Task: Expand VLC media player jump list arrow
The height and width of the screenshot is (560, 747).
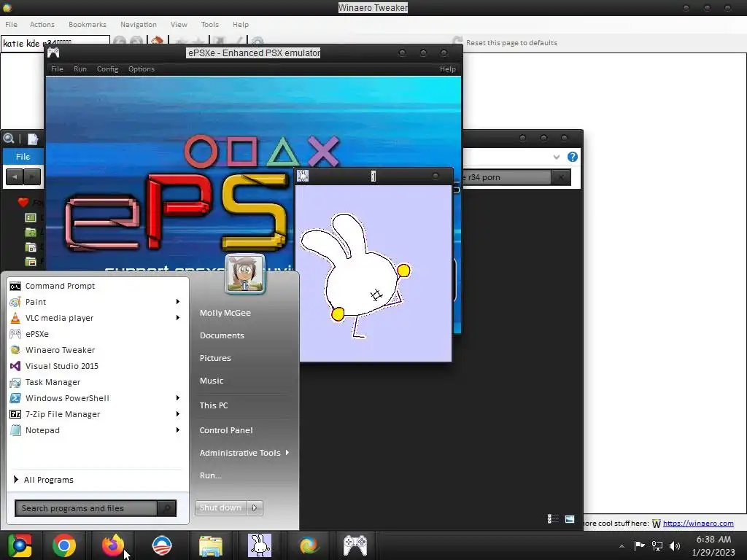Action: click(178, 318)
